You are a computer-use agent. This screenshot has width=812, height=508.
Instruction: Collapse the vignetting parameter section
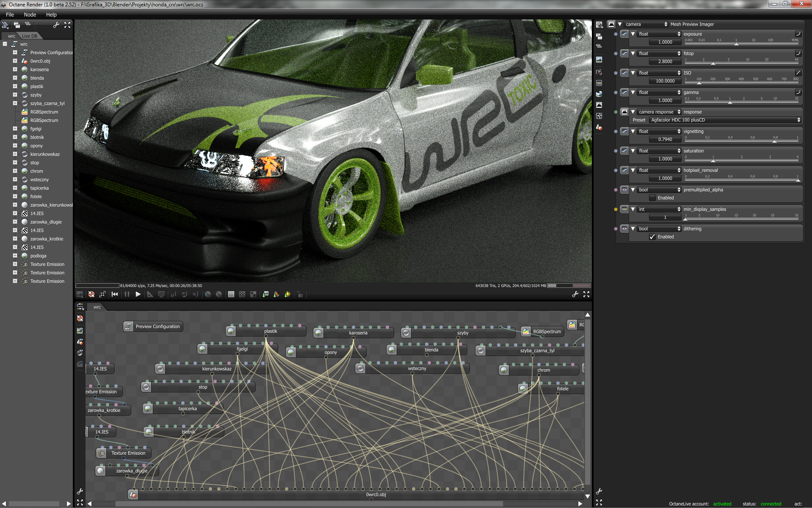(633, 131)
